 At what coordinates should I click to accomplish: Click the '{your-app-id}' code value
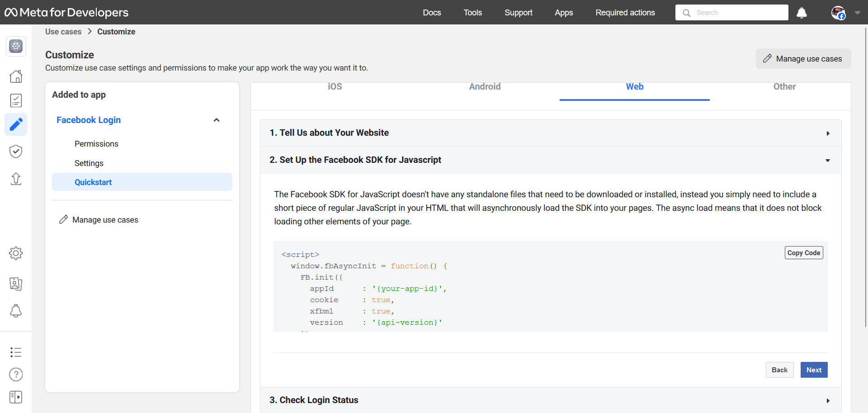click(407, 289)
